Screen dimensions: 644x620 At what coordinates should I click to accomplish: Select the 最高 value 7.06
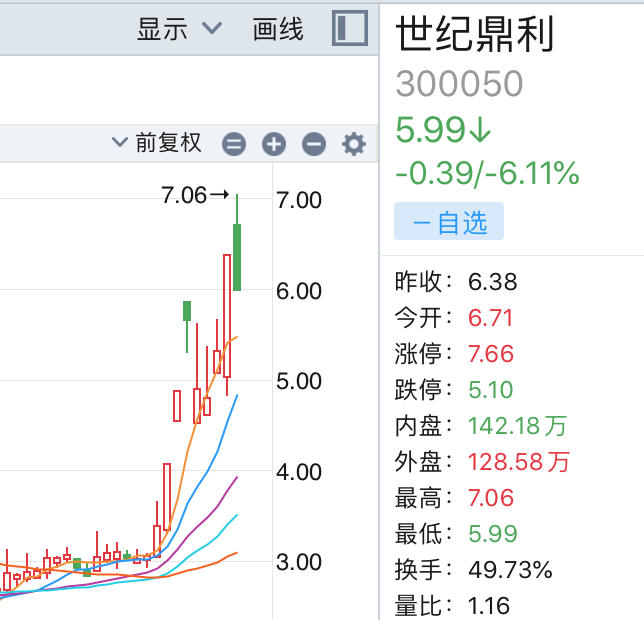491,498
